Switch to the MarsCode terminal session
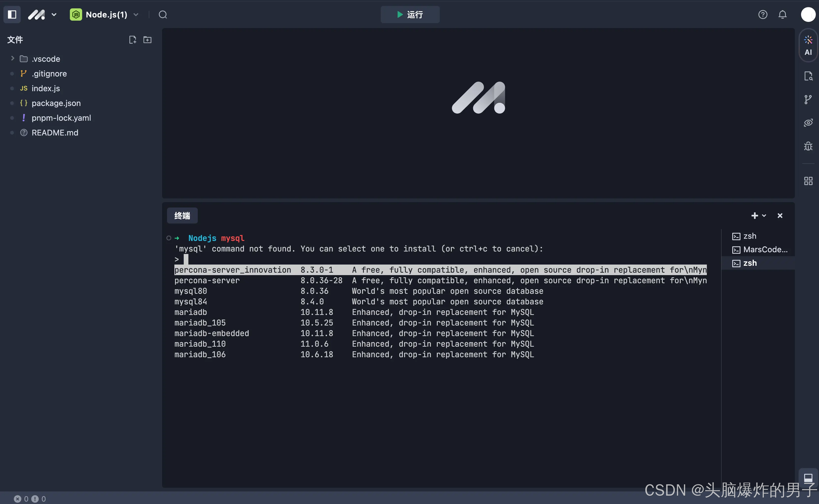Viewport: 819px width, 504px height. 760,250
